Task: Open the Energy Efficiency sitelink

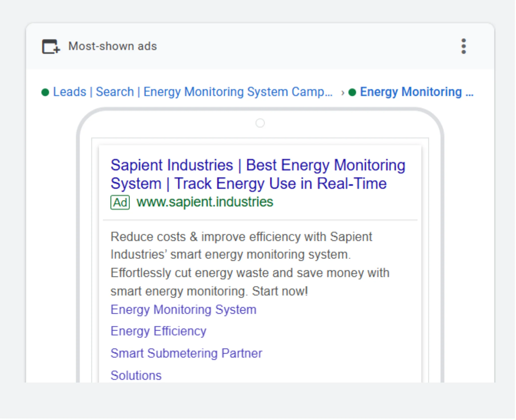Action: [158, 331]
